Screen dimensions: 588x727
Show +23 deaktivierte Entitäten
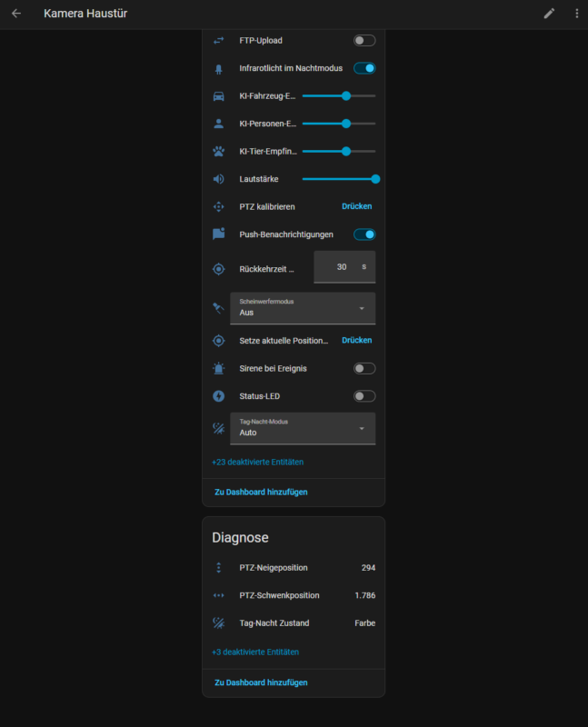pyautogui.click(x=258, y=462)
